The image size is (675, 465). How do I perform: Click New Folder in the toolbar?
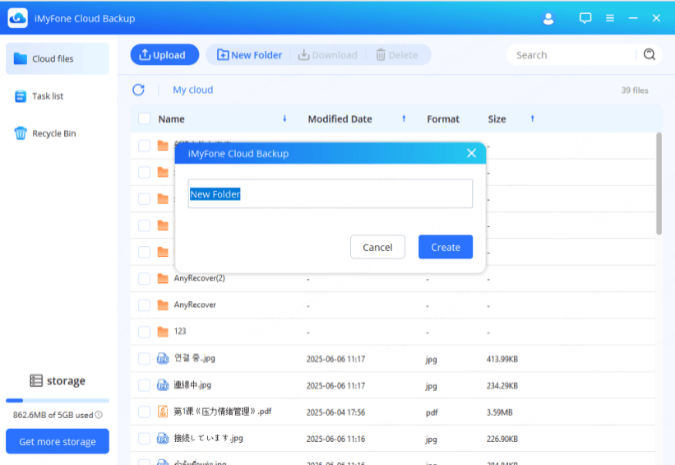coord(250,55)
